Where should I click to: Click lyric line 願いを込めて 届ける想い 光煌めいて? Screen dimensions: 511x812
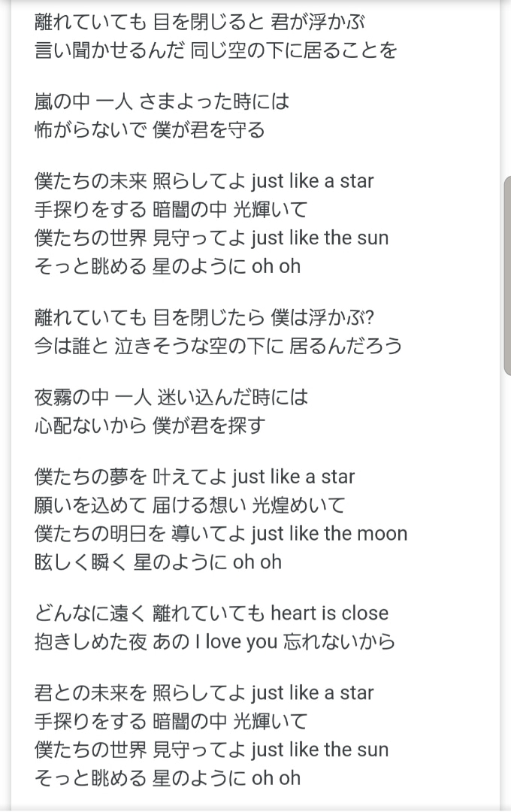click(190, 505)
